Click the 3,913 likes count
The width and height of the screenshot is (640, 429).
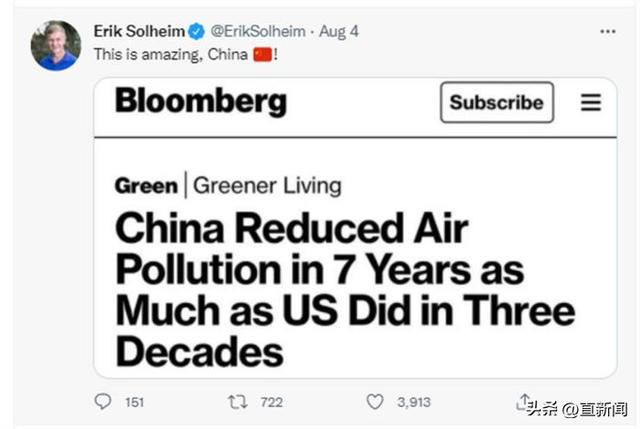click(414, 402)
